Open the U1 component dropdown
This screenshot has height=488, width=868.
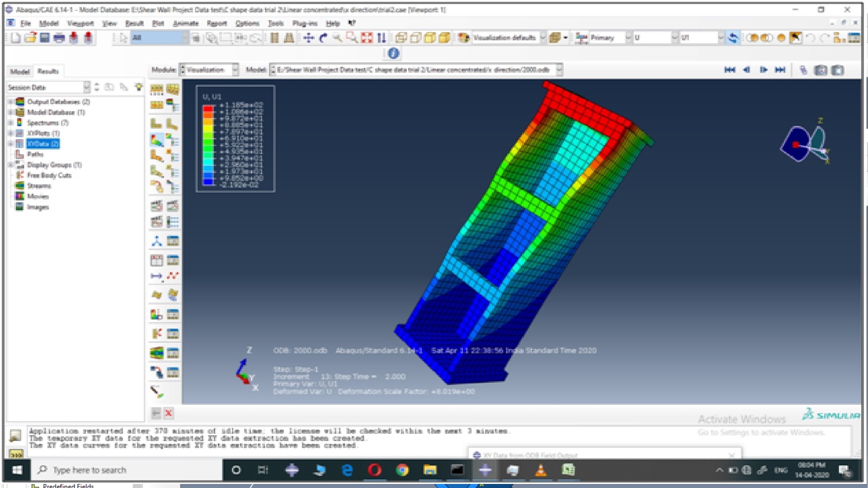tap(721, 38)
